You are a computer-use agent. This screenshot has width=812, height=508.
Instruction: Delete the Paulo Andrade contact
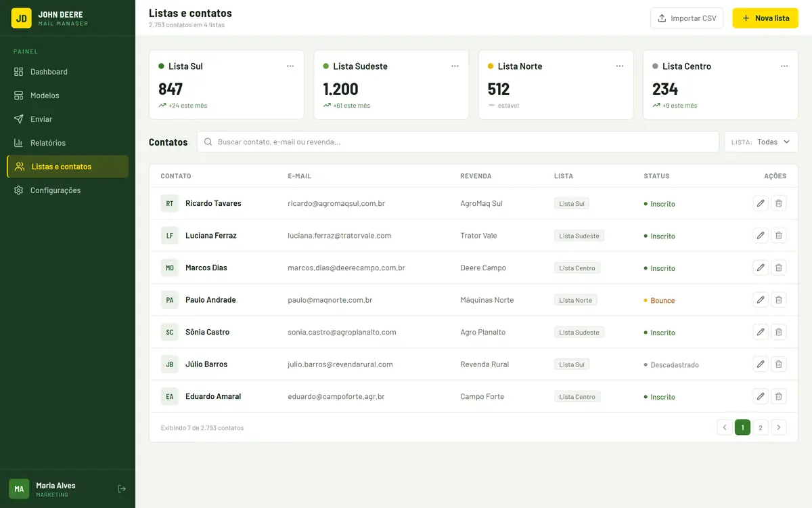tap(779, 300)
